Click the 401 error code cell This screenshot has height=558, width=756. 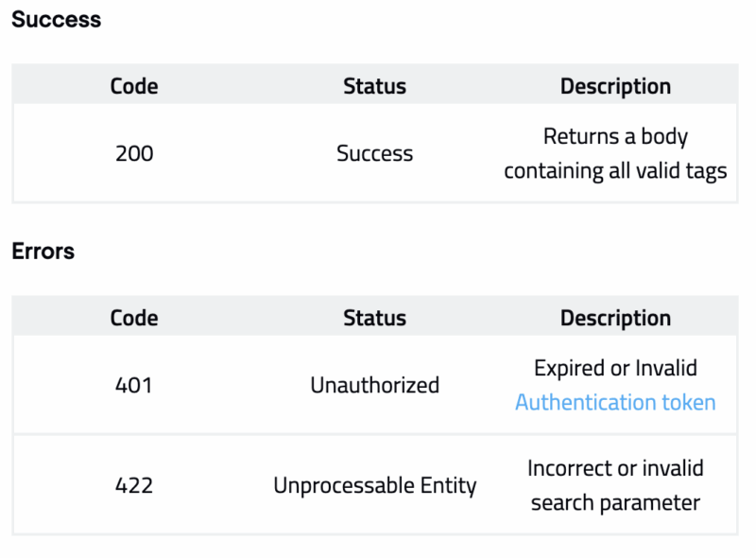click(x=134, y=385)
